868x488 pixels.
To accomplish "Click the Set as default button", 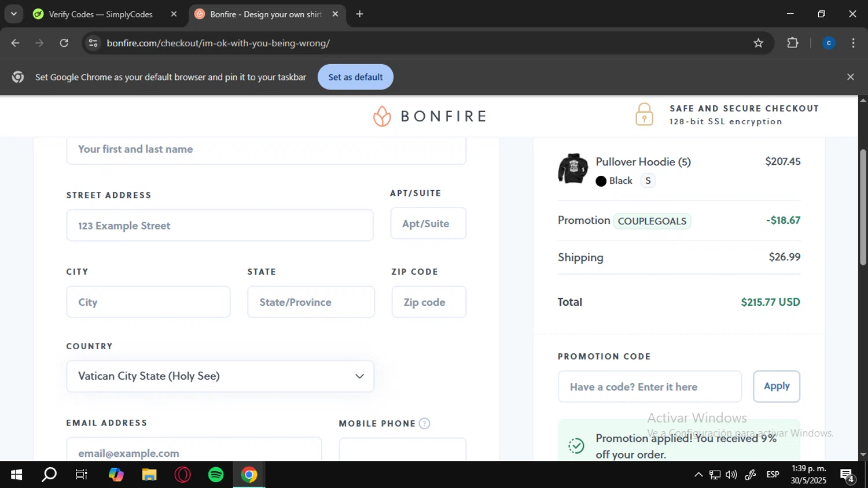I will [x=355, y=77].
